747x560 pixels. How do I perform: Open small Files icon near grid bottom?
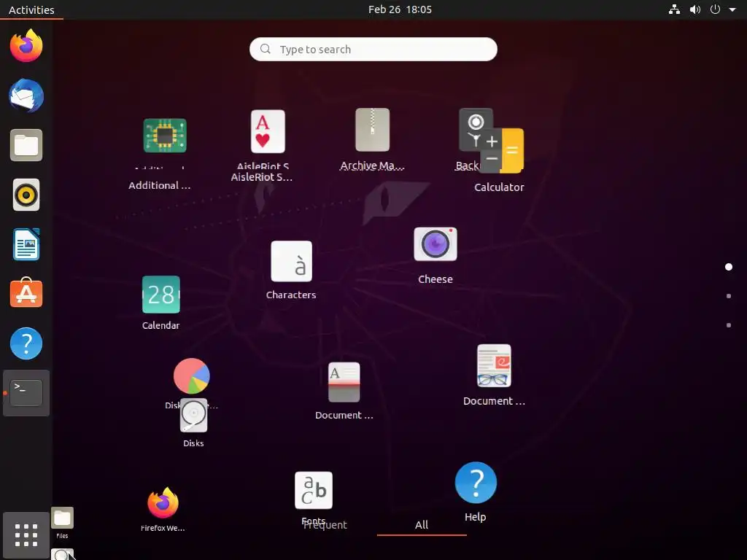[63, 518]
